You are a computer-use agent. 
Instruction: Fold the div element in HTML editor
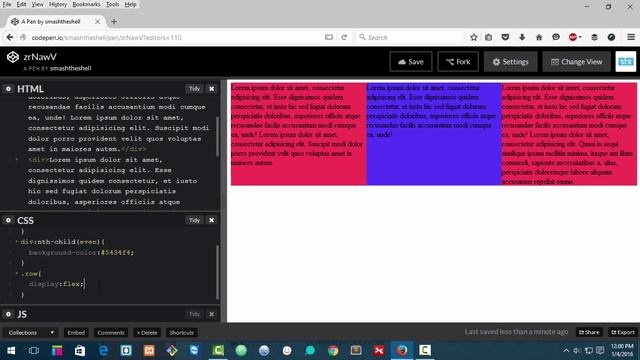pos(16,160)
